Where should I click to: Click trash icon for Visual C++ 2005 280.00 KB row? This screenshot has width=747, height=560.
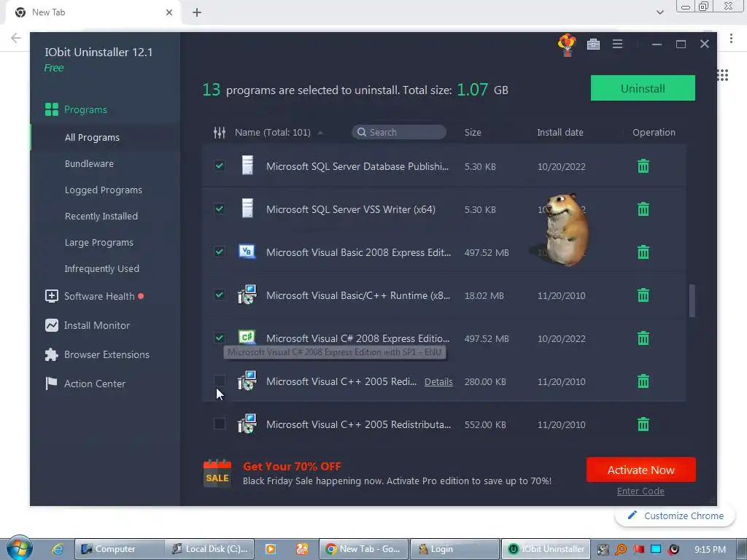click(x=643, y=381)
